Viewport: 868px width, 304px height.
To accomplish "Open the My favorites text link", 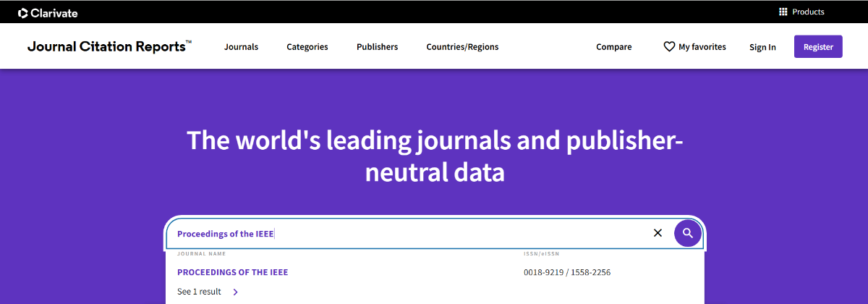I will [702, 47].
